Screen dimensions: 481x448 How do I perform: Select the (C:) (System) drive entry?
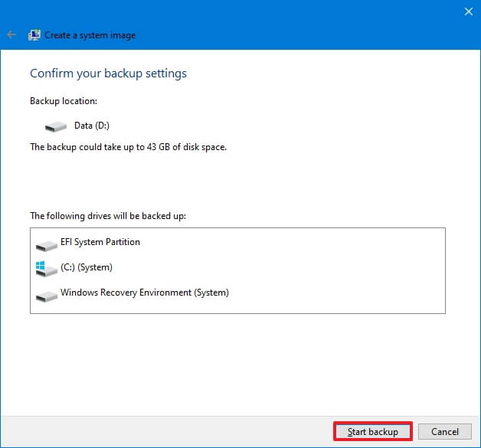(x=86, y=268)
